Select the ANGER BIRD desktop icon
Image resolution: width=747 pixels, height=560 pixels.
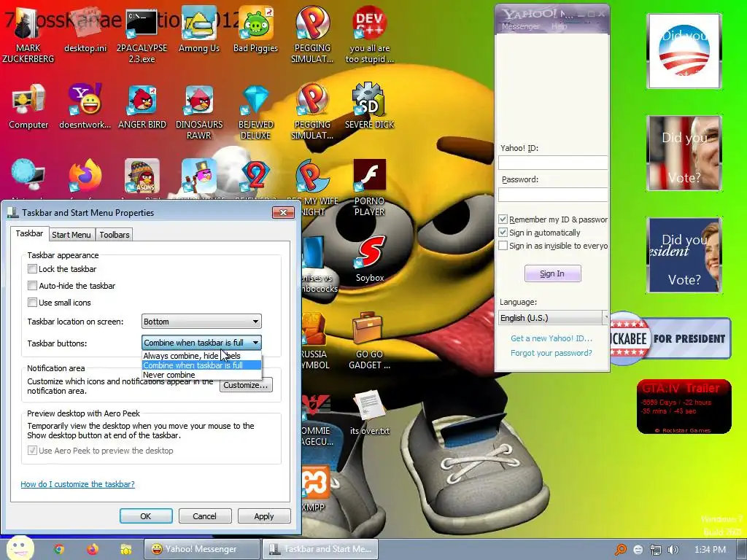click(x=142, y=107)
